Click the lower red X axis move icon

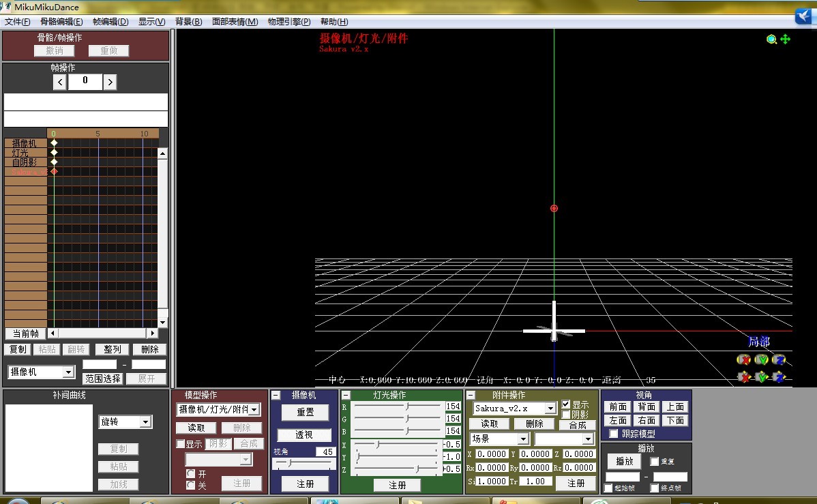point(744,376)
